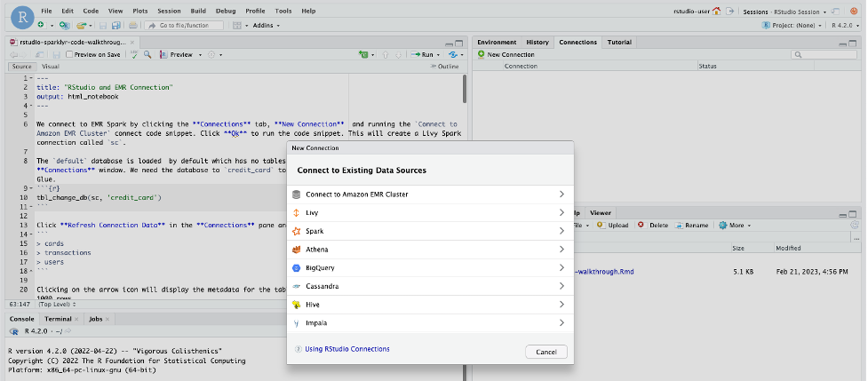Image resolution: width=868 pixels, height=381 pixels.
Task: Click the orange Spark star icon
Action: [296, 231]
